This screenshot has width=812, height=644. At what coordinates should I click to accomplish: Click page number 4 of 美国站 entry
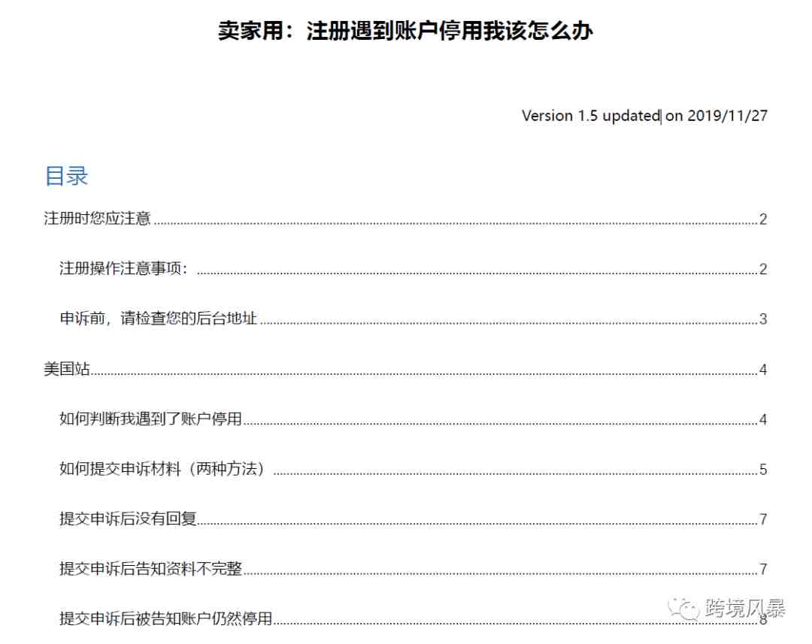(x=763, y=370)
